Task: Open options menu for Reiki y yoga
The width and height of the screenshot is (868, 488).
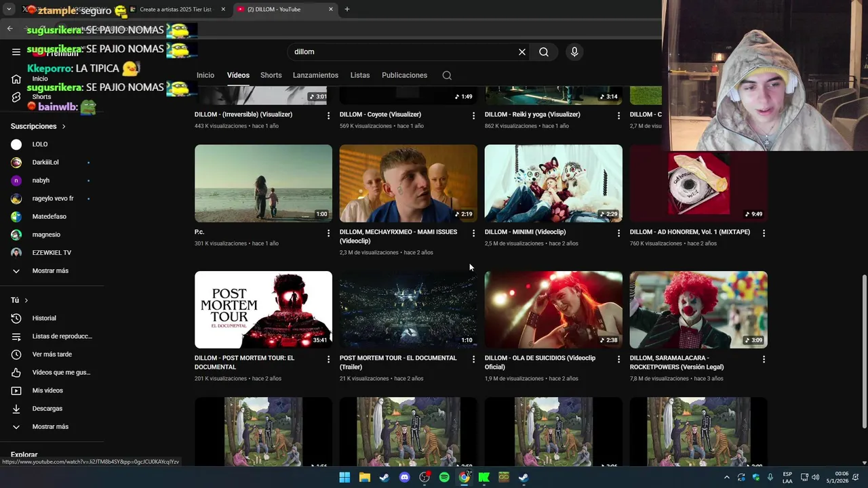Action: (618, 116)
